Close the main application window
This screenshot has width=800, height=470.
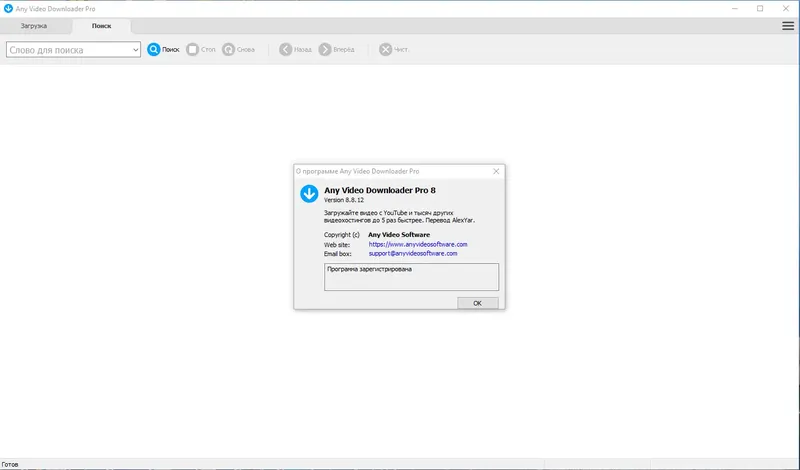[x=786, y=9]
